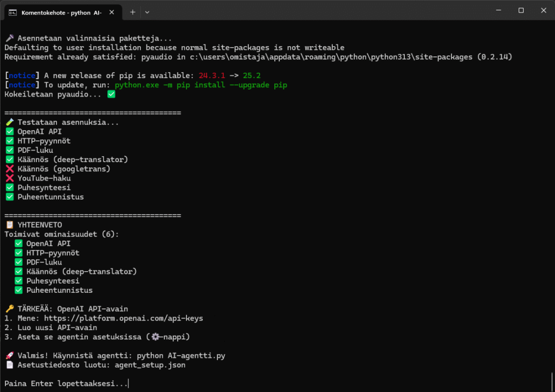This screenshot has height=392, width=555.
Task: Click the red X beside Käännös (googletrans)
Action: pos(9,169)
